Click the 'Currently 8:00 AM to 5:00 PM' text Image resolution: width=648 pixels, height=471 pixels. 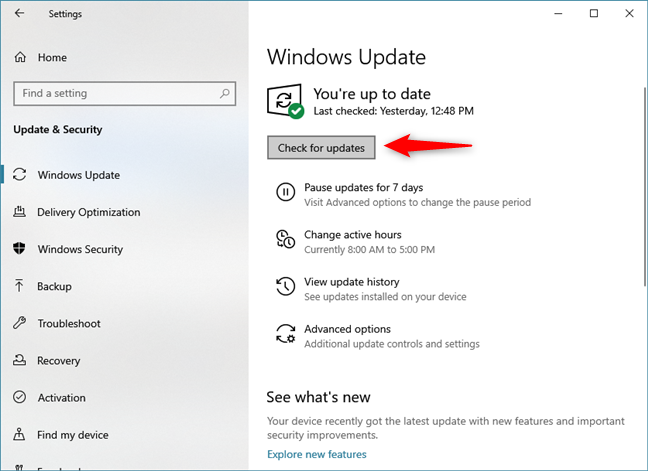(369, 250)
